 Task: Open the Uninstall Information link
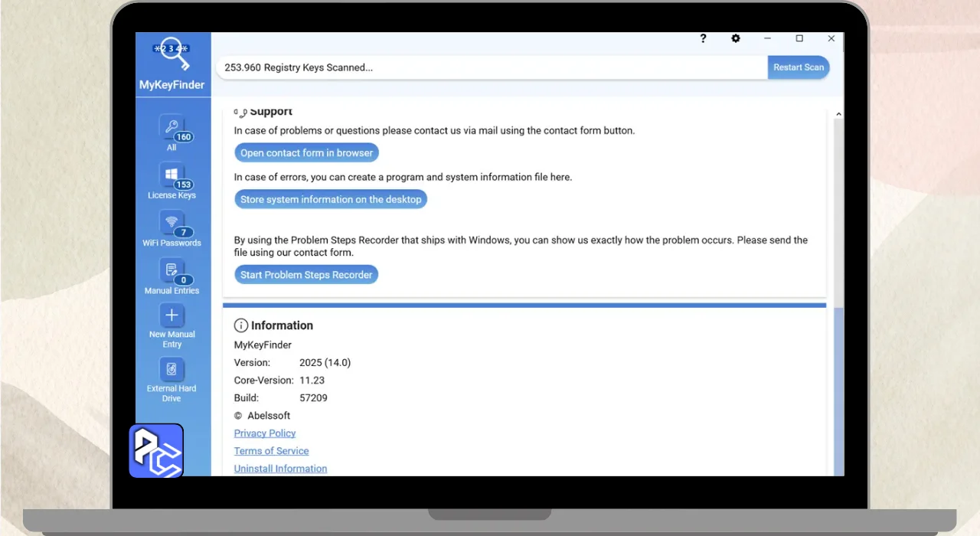coord(280,469)
